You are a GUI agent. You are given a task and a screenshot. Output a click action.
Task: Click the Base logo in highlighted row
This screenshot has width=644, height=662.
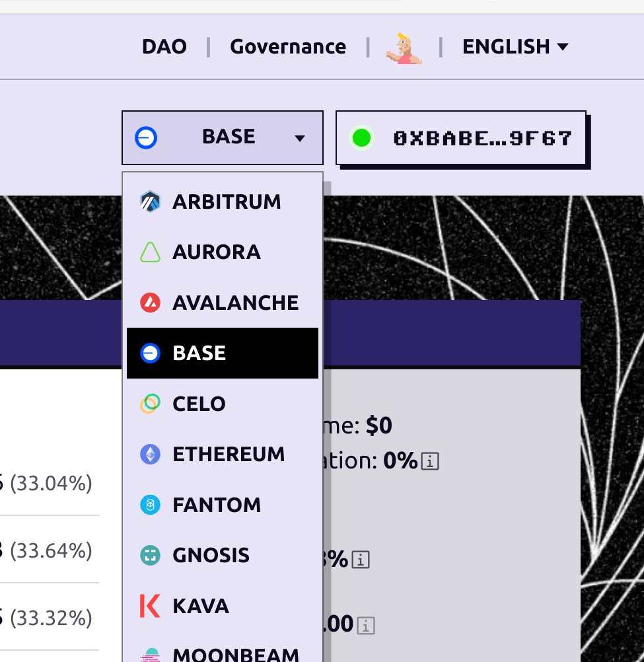tap(150, 353)
